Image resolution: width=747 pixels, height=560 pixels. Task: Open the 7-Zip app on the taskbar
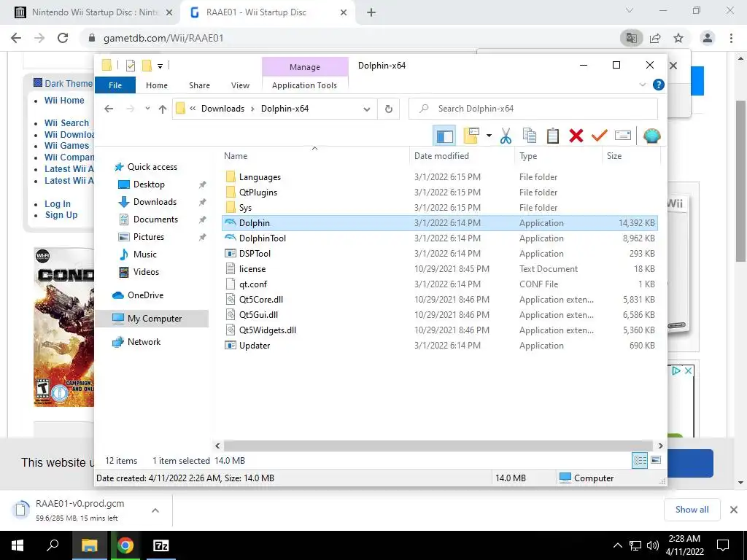(161, 545)
